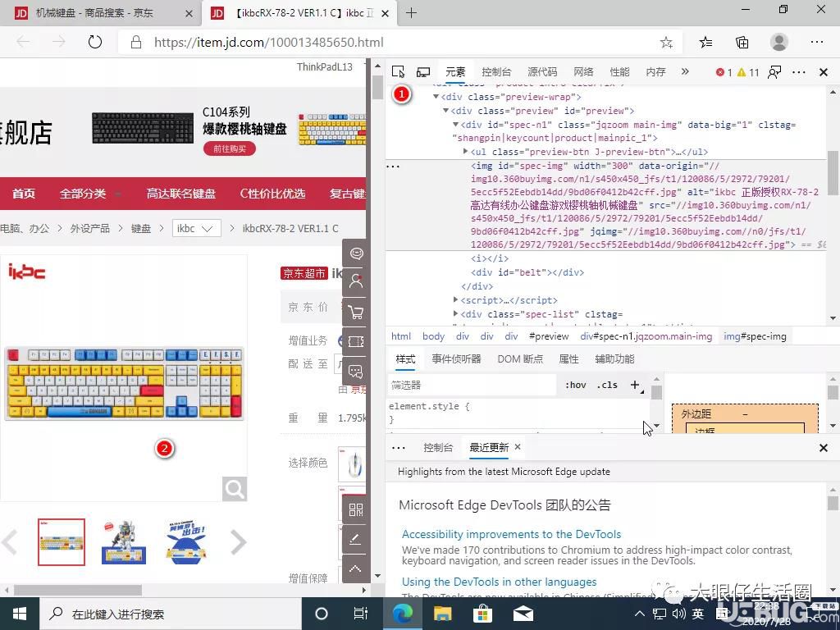This screenshot has width=840, height=630.
Task: Open Microsoft Store from the taskbar
Action: [x=482, y=614]
